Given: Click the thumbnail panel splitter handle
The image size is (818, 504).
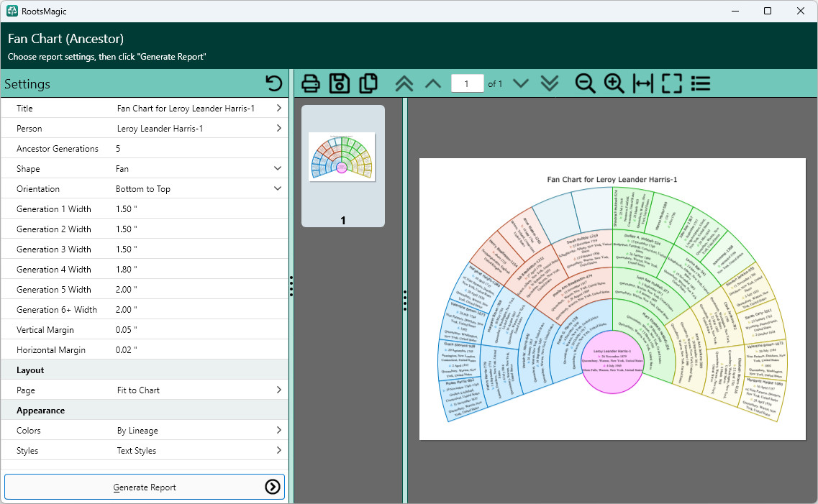Looking at the screenshot, I should (405, 301).
